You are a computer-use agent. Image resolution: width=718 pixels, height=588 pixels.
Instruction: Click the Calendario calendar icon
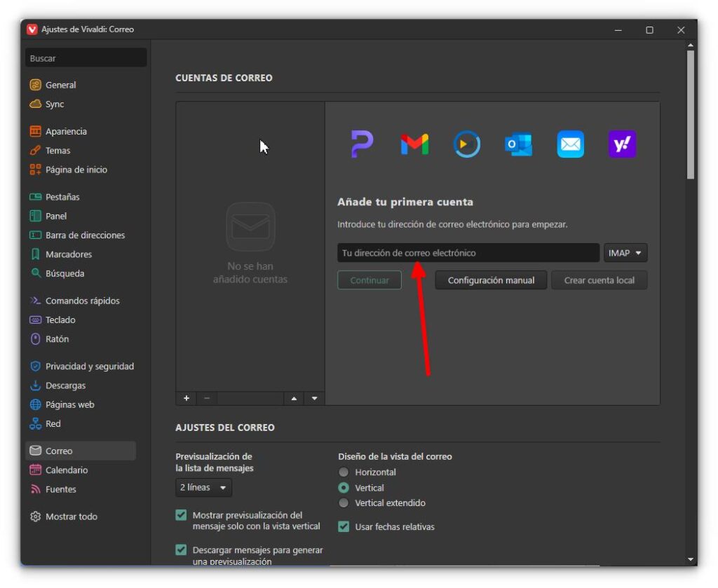coord(35,470)
